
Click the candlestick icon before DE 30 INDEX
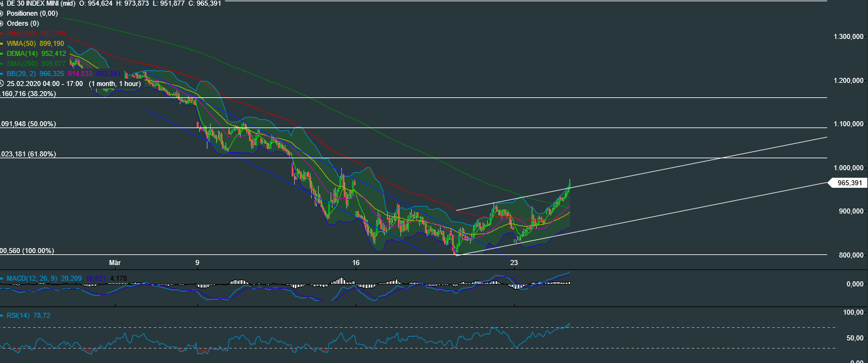pos(3,3)
